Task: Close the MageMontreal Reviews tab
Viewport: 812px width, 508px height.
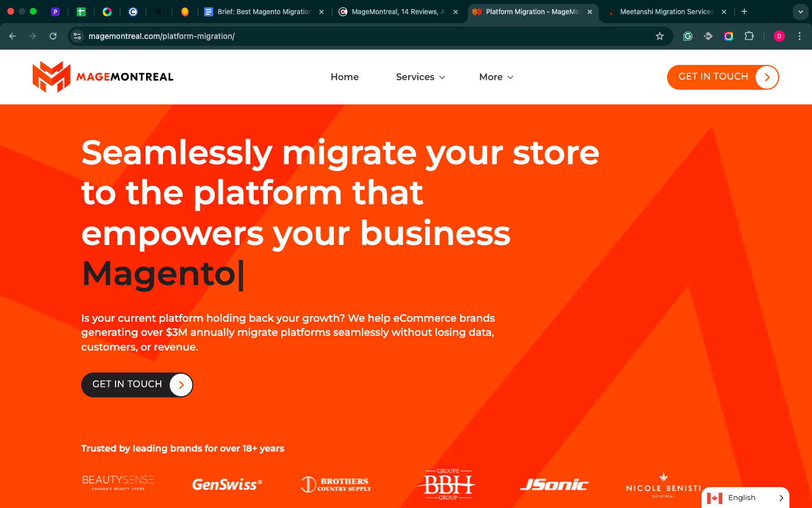Action: (456, 12)
